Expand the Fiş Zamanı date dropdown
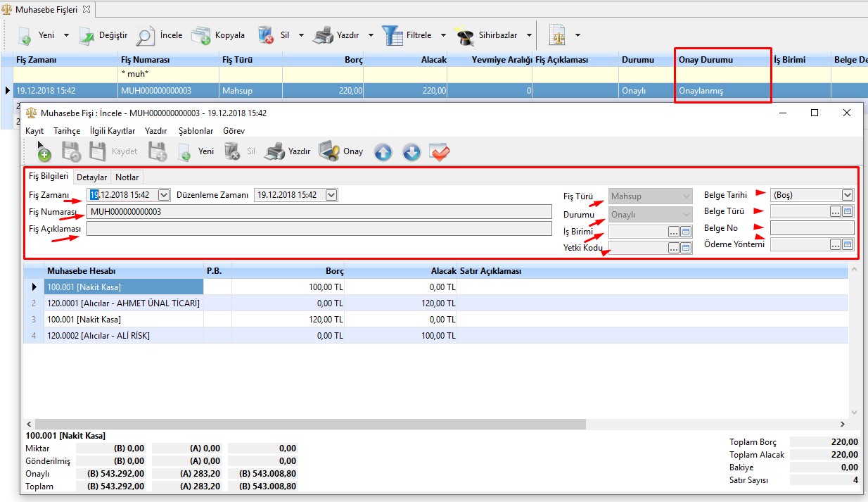Viewport: 868px width, 502px height. pyautogui.click(x=164, y=195)
